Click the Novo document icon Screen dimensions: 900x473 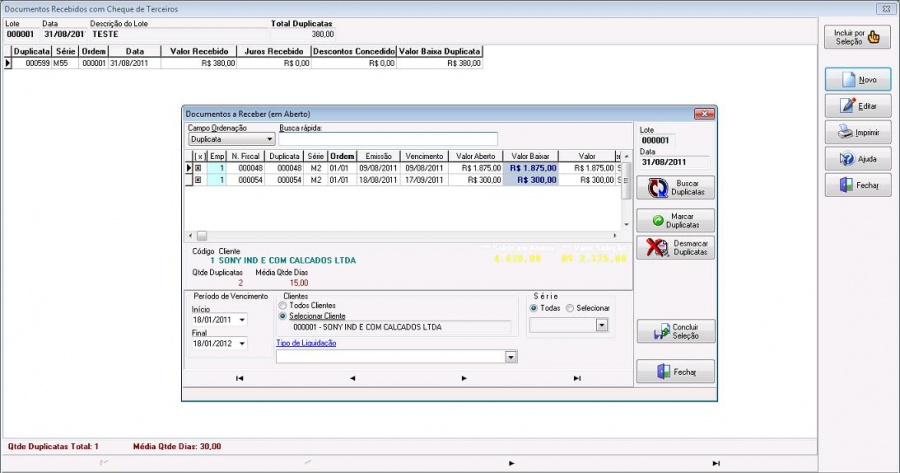tap(848, 80)
